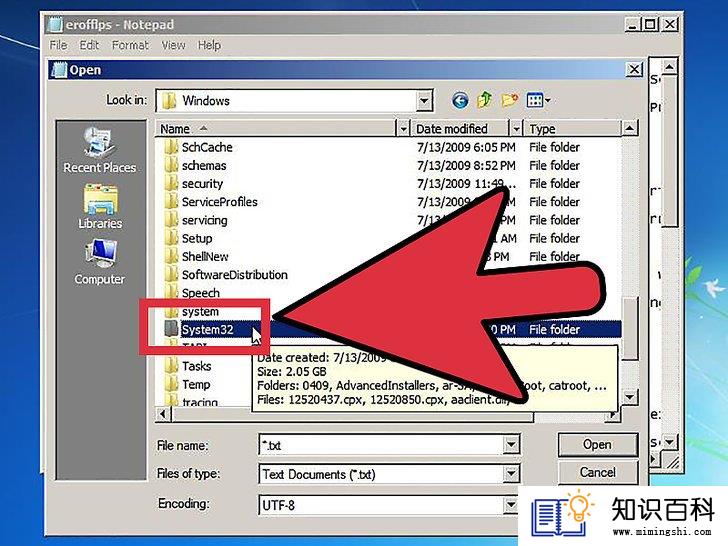Click inside the File name input field
The height and width of the screenshot is (546, 728).
tap(381, 445)
